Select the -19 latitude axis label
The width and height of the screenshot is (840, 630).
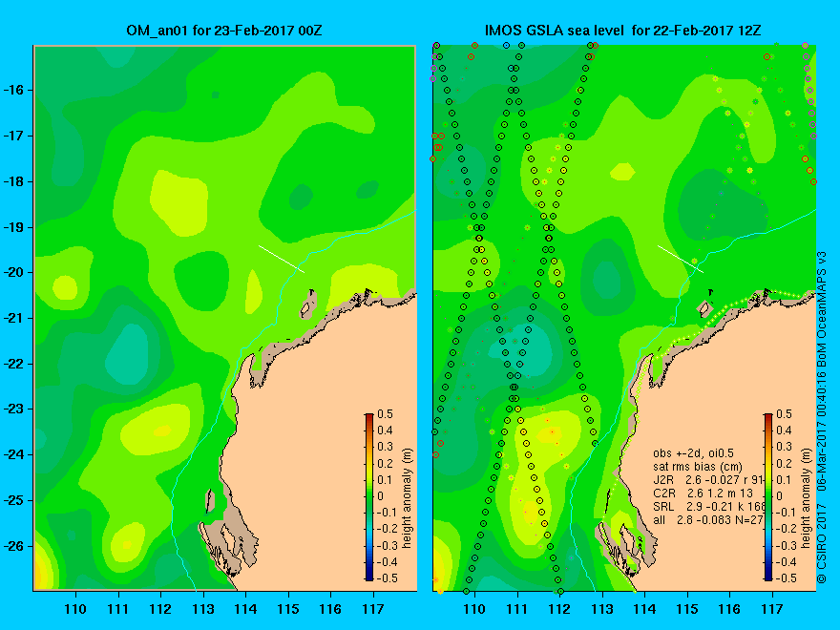[x=12, y=227]
